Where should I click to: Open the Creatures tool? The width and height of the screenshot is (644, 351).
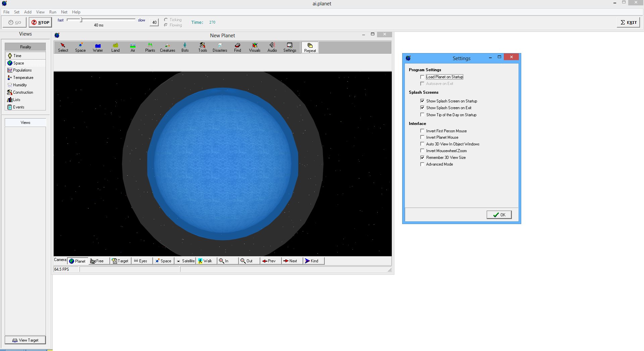[x=168, y=47]
